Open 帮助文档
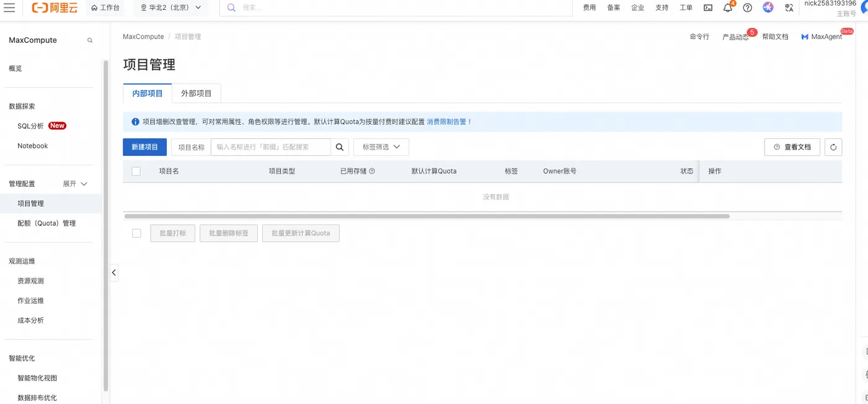This screenshot has width=868, height=404. 775,37
